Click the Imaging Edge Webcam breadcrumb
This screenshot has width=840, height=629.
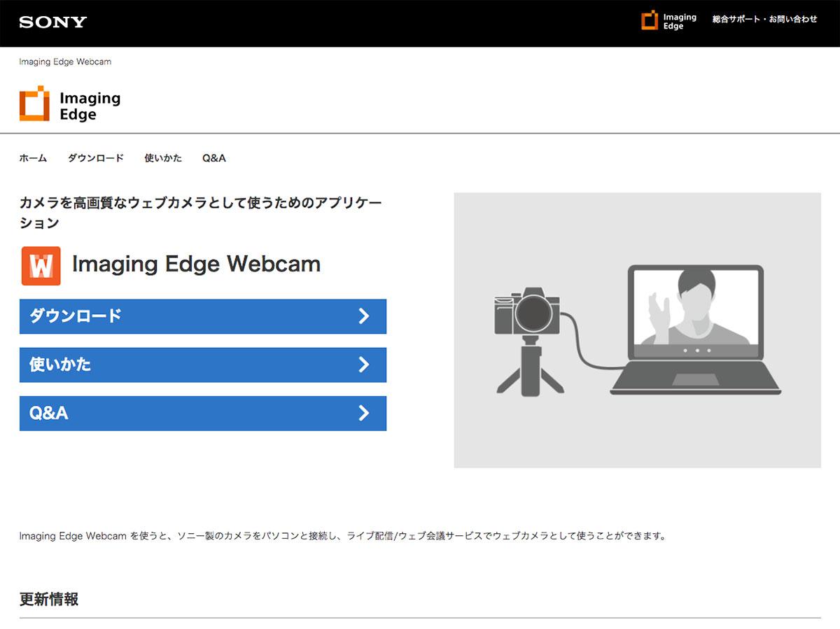click(x=65, y=62)
